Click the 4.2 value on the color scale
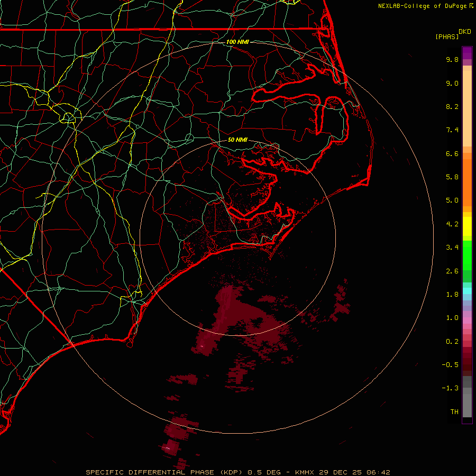 pyautogui.click(x=452, y=224)
